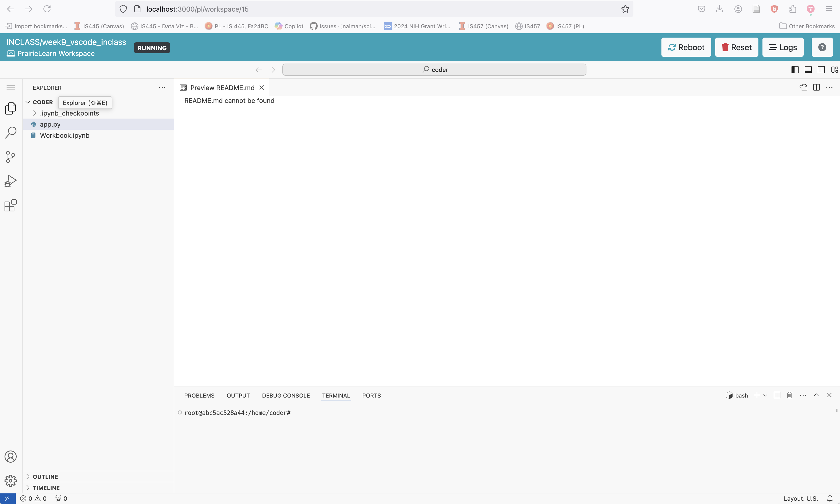The height and width of the screenshot is (504, 840).
Task: Switch to the PORTS panel tab
Action: (371, 395)
